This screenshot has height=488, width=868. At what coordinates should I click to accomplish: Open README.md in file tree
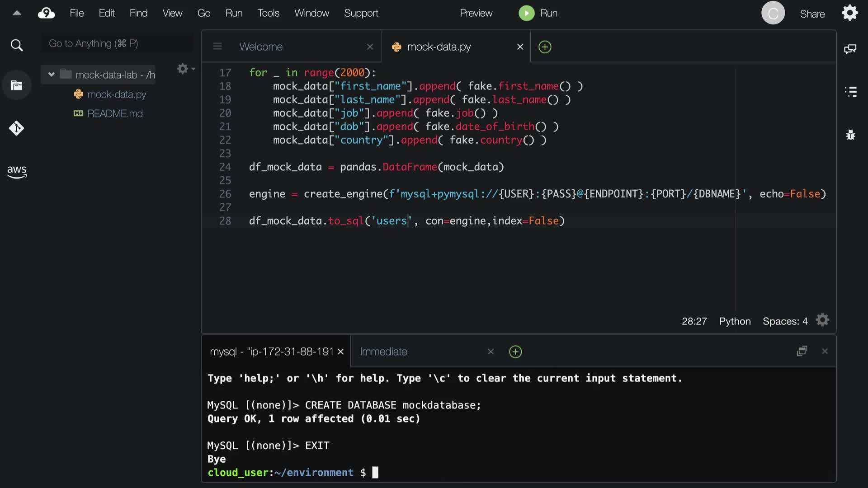click(115, 113)
